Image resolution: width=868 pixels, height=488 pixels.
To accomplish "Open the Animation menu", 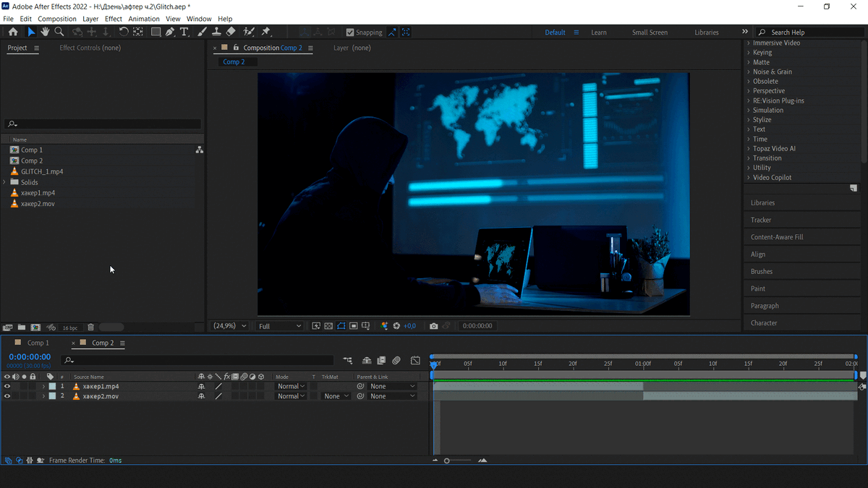I will pyautogui.click(x=144, y=19).
